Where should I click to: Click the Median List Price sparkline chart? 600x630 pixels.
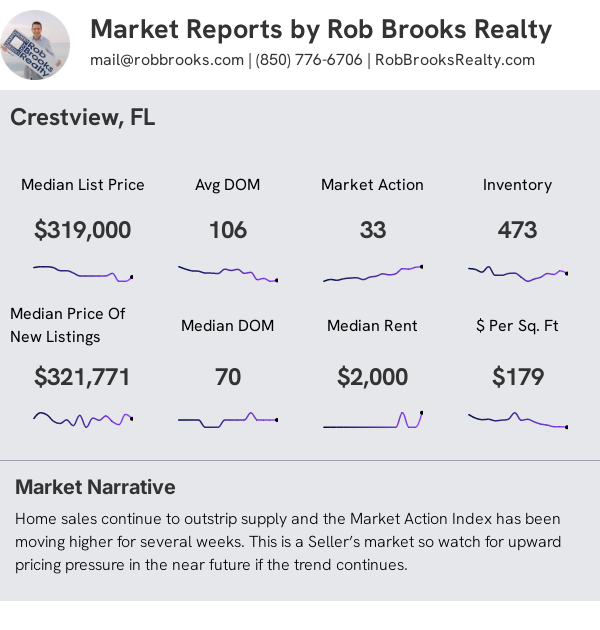pos(83,274)
